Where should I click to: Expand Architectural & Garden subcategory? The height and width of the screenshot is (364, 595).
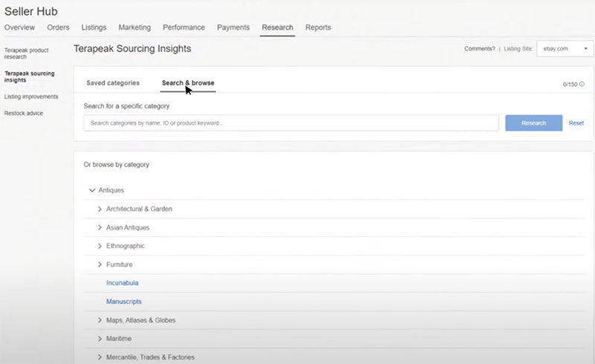pos(100,209)
